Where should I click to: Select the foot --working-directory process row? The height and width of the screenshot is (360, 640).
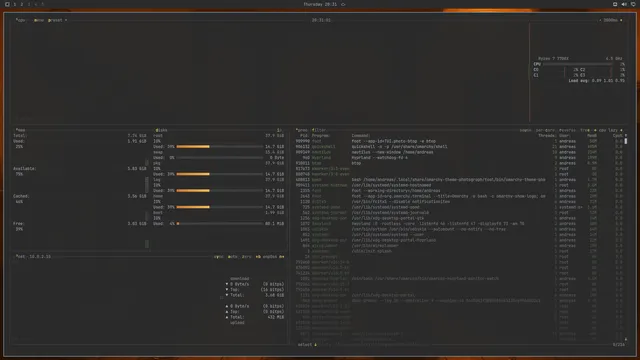[x=459, y=191]
